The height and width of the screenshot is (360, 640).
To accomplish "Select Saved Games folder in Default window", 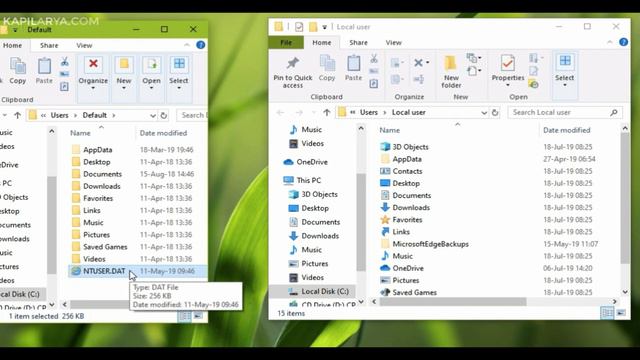I will [105, 247].
